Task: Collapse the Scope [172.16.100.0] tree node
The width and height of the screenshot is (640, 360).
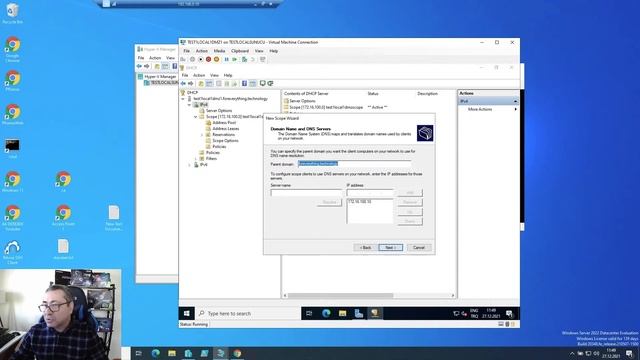Action: click(x=196, y=117)
